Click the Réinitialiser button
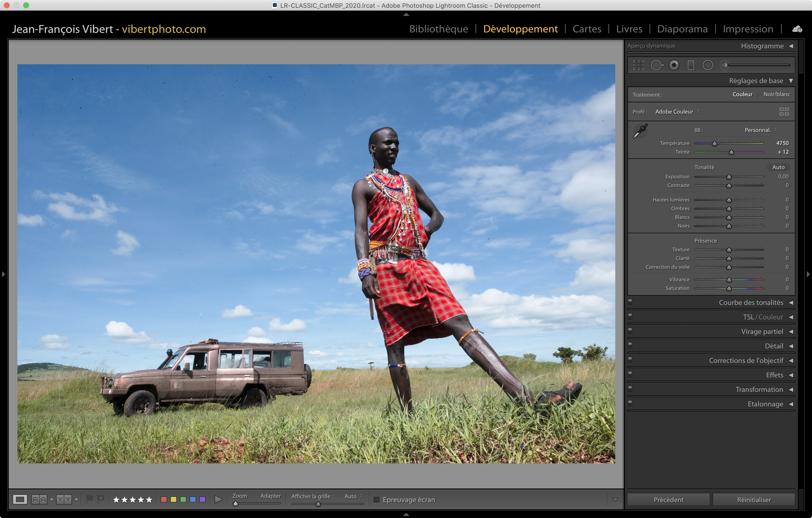 tap(754, 499)
